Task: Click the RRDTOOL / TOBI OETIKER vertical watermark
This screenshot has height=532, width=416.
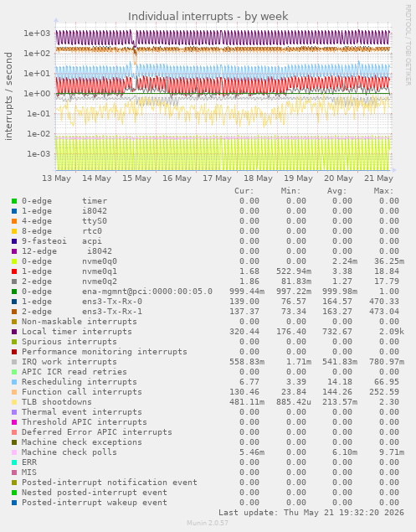Action: tap(408, 44)
